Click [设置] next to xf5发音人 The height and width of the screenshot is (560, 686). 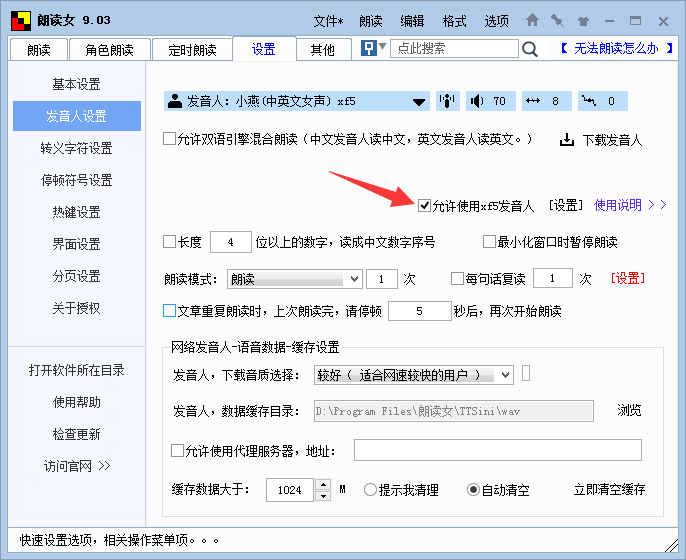[x=566, y=205]
